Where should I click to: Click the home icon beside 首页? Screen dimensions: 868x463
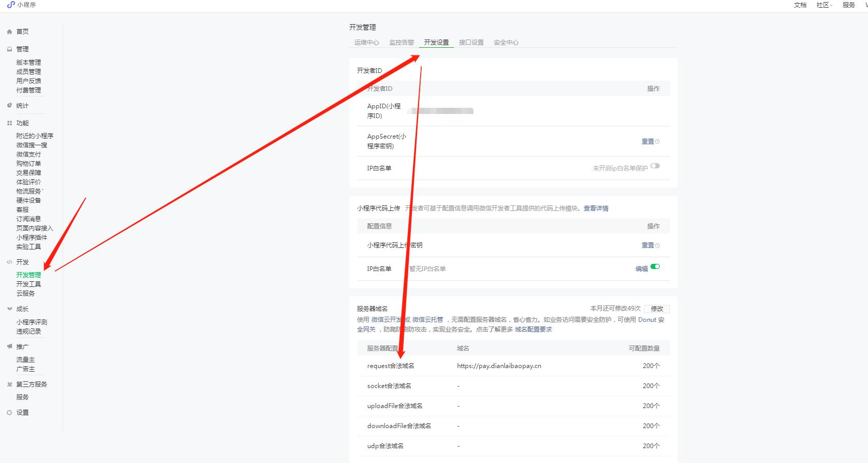coord(9,32)
